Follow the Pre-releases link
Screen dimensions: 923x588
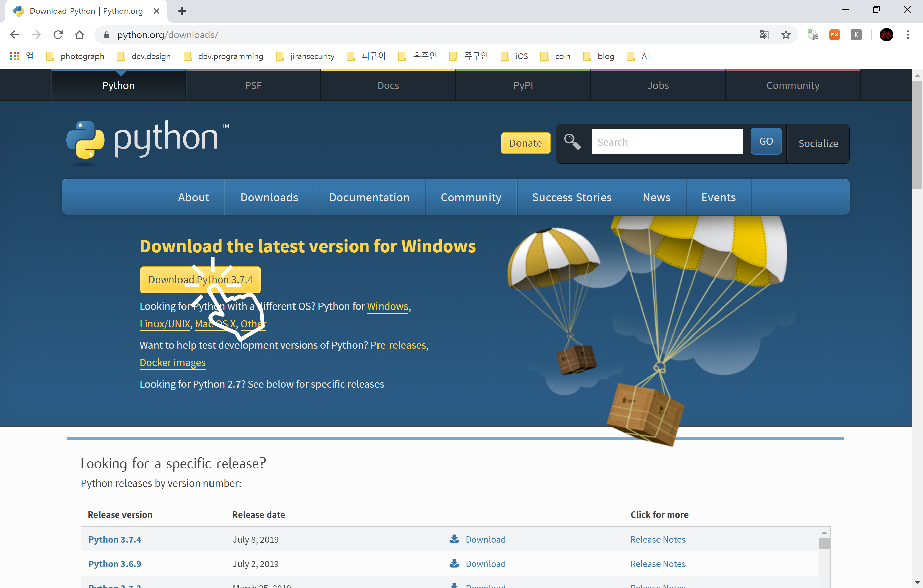[x=398, y=345]
